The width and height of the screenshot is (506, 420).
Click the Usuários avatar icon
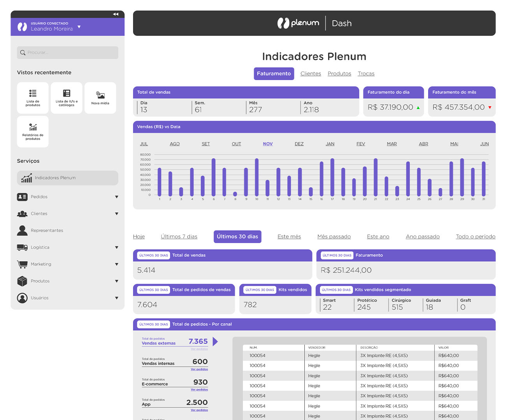22,298
